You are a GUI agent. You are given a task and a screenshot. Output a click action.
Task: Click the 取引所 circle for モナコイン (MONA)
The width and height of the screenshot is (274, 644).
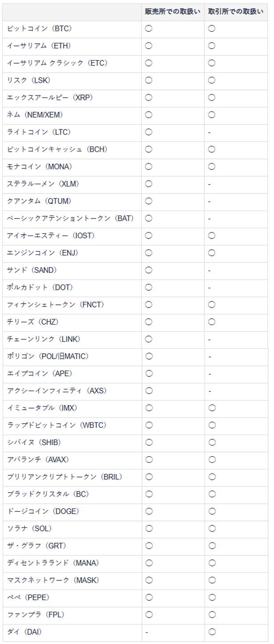click(212, 166)
